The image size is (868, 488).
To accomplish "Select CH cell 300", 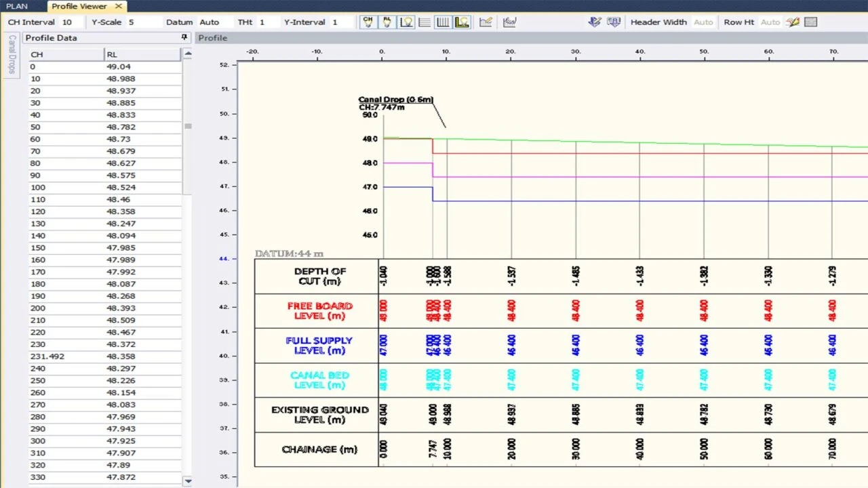I will coord(66,441).
